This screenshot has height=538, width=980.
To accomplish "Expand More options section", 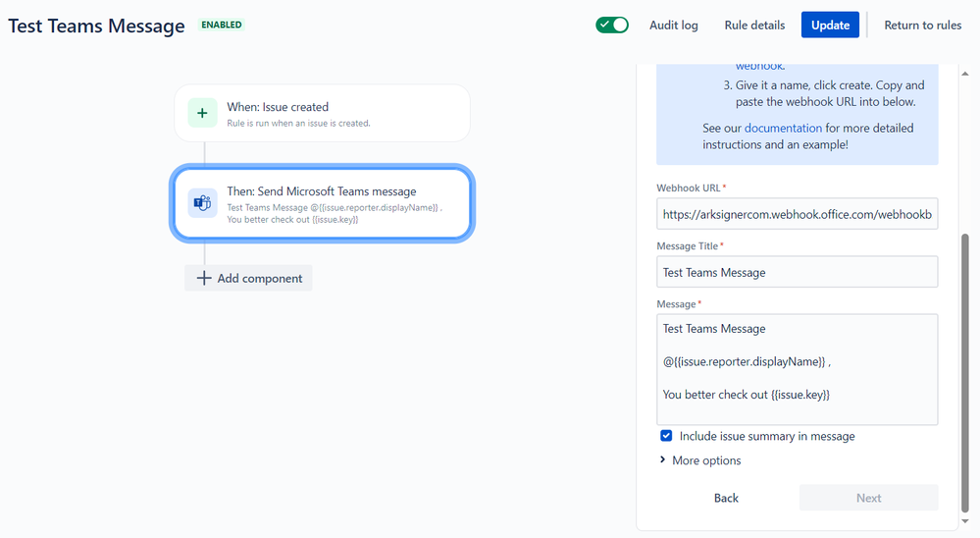I will coord(700,460).
